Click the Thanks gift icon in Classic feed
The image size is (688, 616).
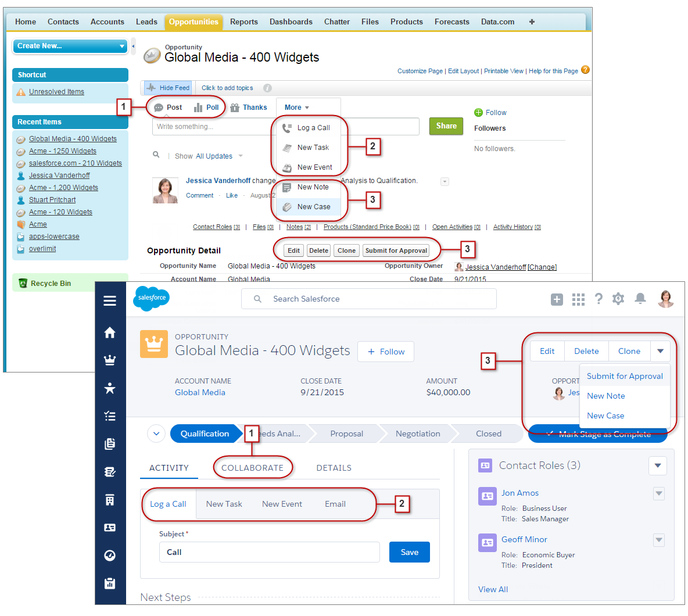(235, 108)
